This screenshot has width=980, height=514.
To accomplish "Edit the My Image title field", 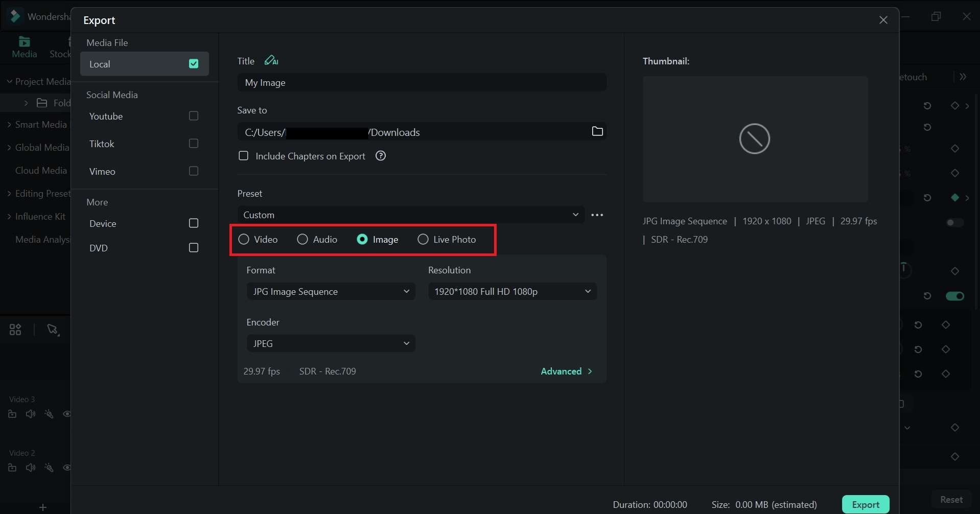I will [x=422, y=82].
